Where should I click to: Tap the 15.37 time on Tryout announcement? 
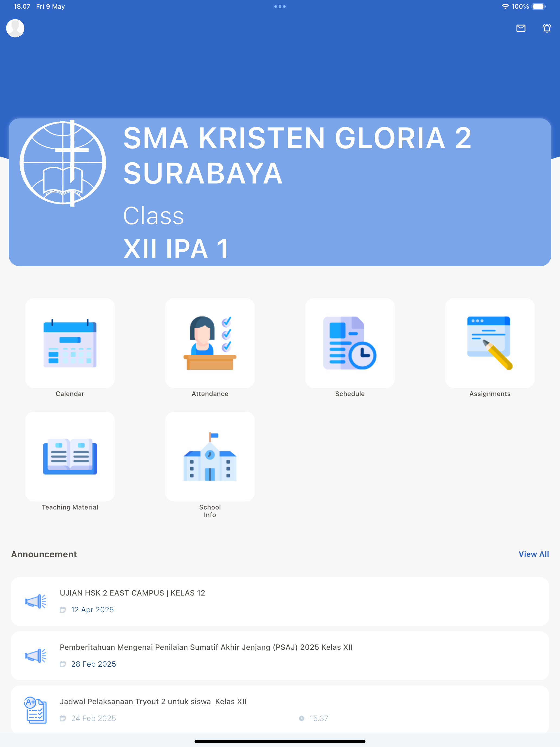click(x=319, y=718)
